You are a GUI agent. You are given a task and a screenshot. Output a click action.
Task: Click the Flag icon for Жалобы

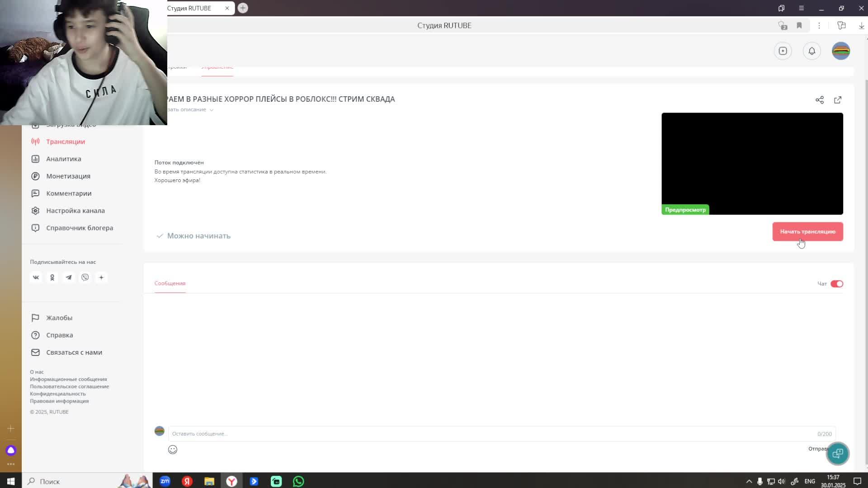(x=35, y=318)
